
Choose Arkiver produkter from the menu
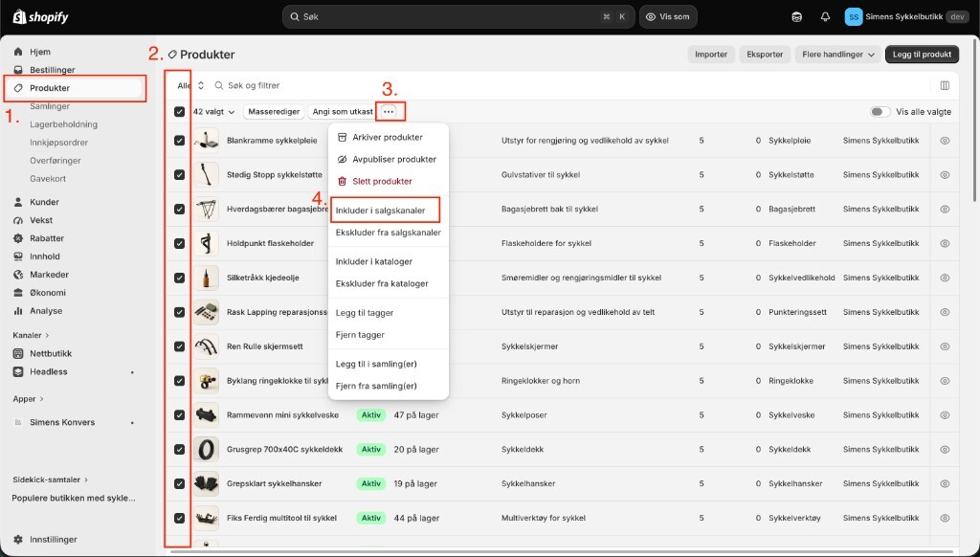[x=389, y=137]
